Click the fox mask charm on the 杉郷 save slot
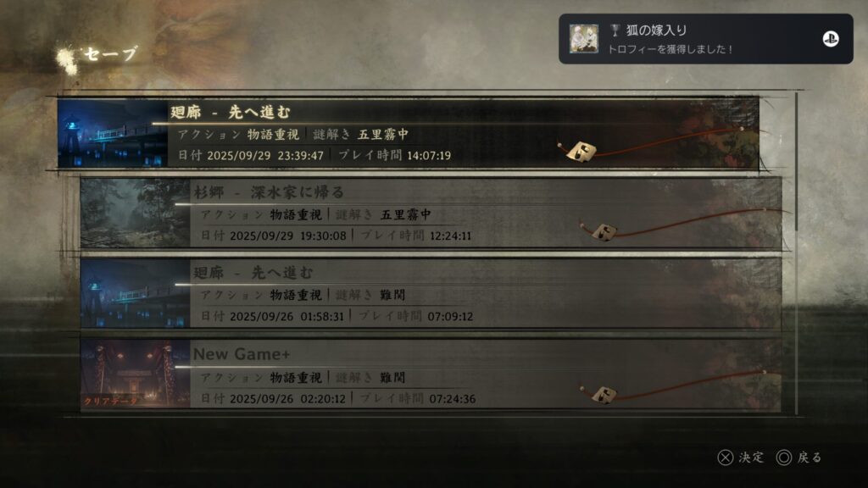The width and height of the screenshot is (868, 488). (604, 231)
